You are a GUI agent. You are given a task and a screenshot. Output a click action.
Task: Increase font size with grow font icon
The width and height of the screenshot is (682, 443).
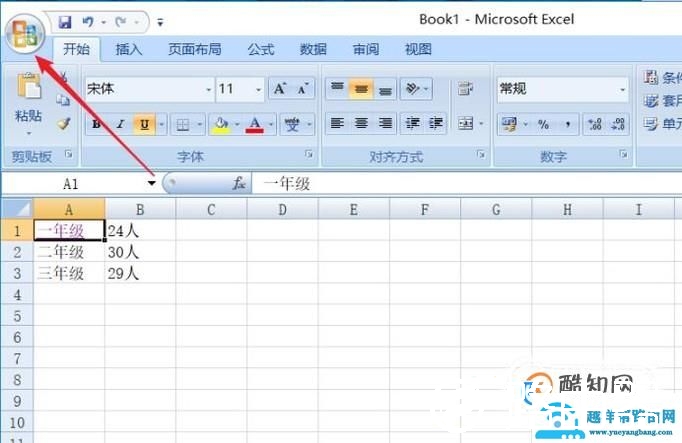(280, 89)
